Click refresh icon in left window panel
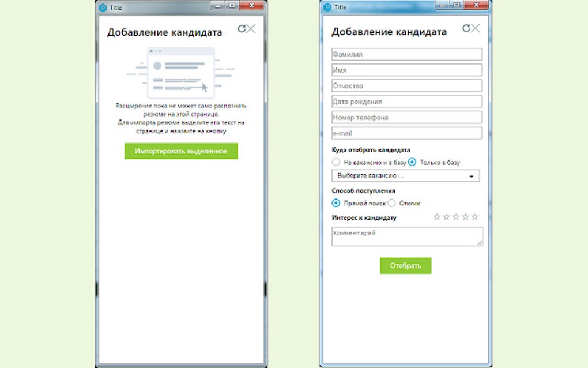The image size is (588, 368). 242,28
